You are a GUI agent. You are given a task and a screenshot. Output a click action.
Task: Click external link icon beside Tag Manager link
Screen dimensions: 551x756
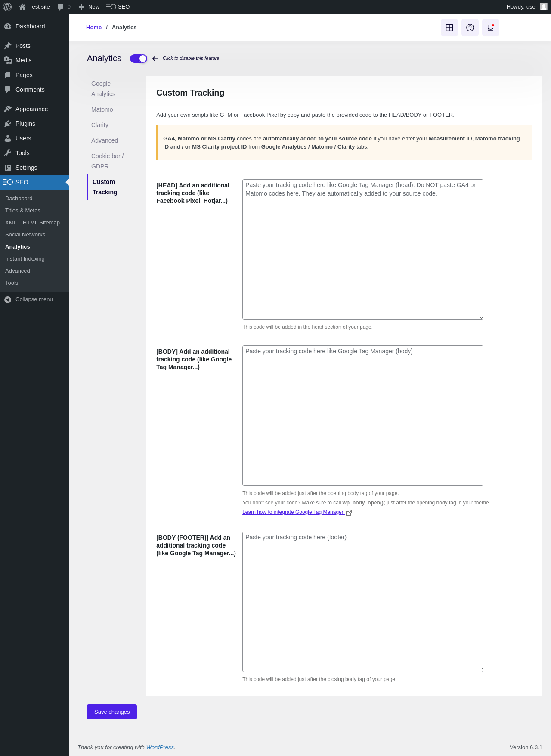pyautogui.click(x=349, y=513)
